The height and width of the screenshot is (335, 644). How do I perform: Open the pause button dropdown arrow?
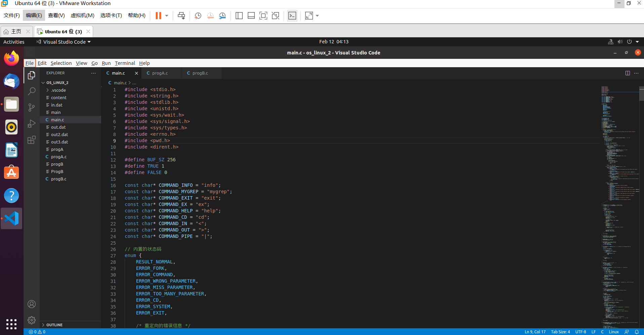(167, 15)
